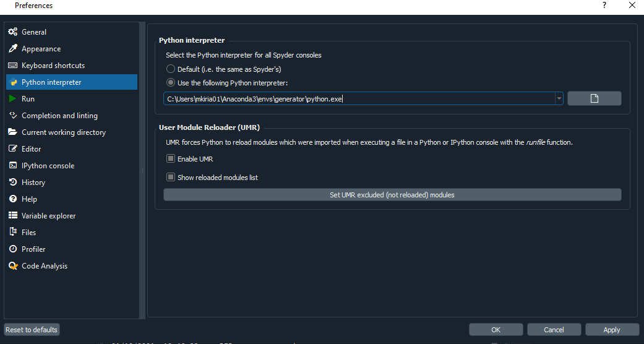Expand the interpreter path dropdown arrow
The image size is (644, 344).
coord(559,98)
